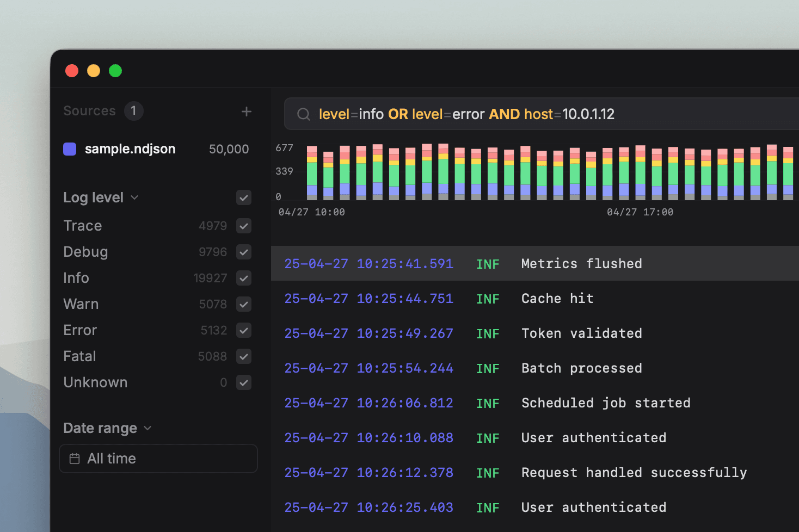This screenshot has height=532, width=799.
Task: Toggle the master Log level checkbox
Action: click(x=244, y=197)
